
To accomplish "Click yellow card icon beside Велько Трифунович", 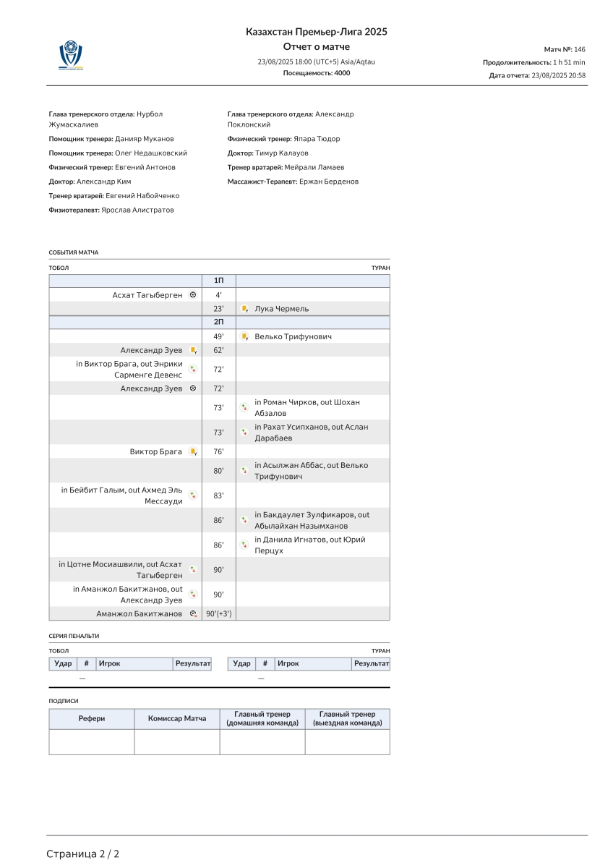I will (x=245, y=336).
